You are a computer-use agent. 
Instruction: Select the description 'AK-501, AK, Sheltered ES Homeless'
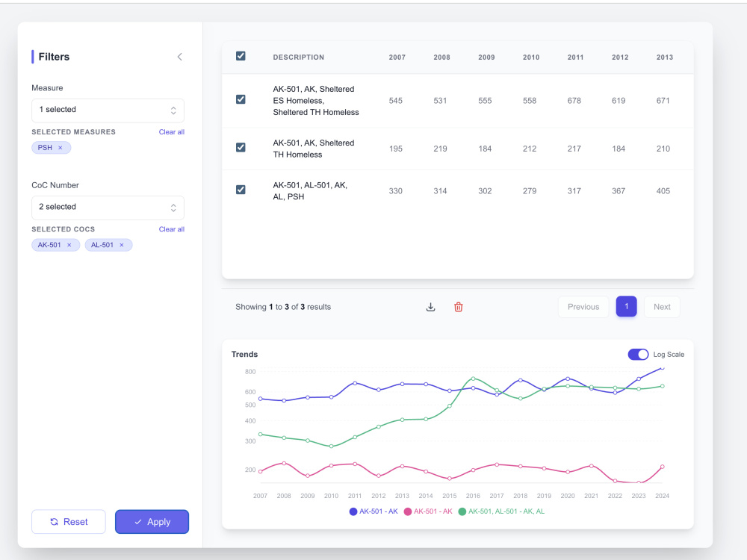[316, 101]
